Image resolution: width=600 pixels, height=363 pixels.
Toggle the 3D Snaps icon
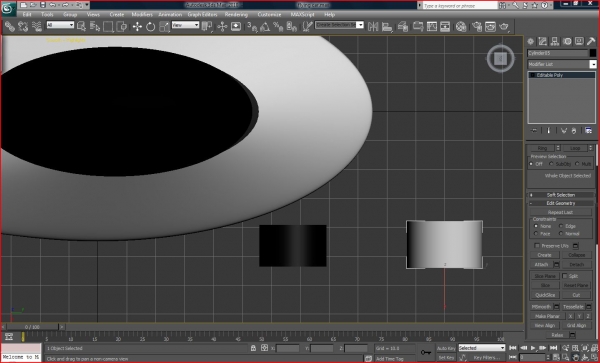(252, 26)
